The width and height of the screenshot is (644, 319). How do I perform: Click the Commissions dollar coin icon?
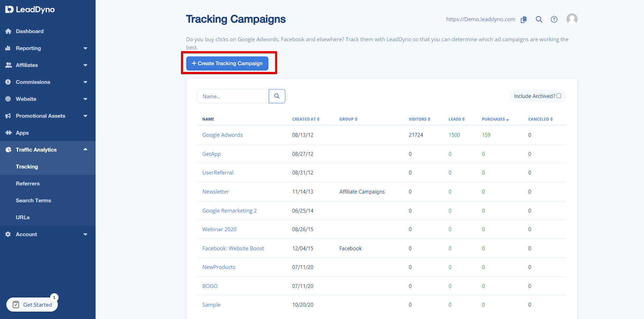pyautogui.click(x=8, y=82)
